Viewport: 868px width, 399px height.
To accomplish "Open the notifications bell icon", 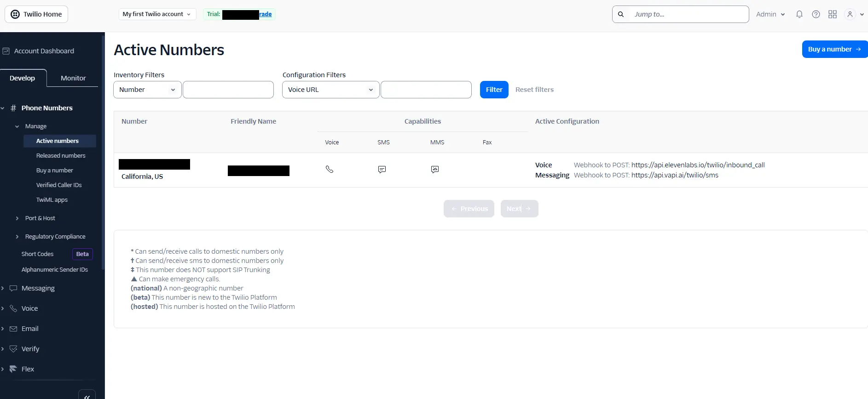I will tap(799, 14).
